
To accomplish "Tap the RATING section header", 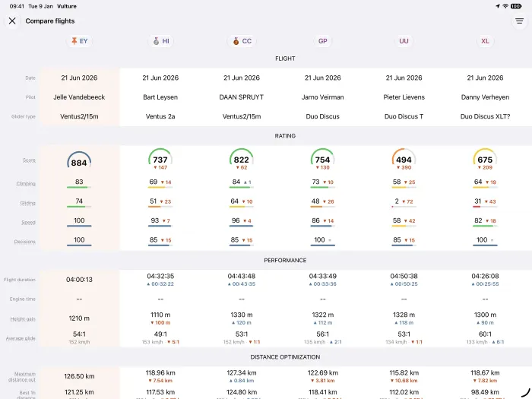I will [285, 136].
